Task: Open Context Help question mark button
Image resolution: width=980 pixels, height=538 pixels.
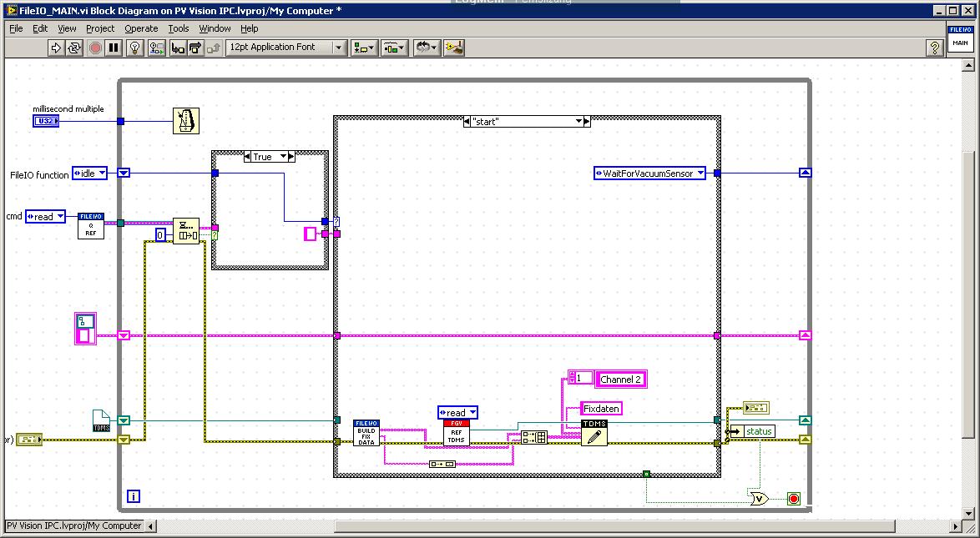Action: [x=934, y=48]
